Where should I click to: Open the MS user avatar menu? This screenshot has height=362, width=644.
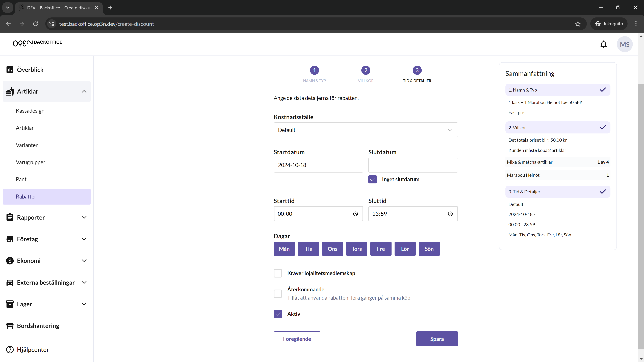coord(625,44)
